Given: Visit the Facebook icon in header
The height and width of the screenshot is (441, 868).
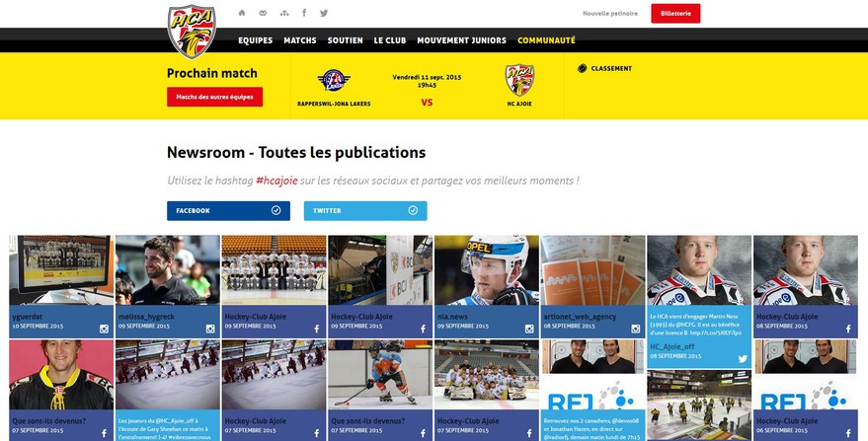Looking at the screenshot, I should [304, 13].
